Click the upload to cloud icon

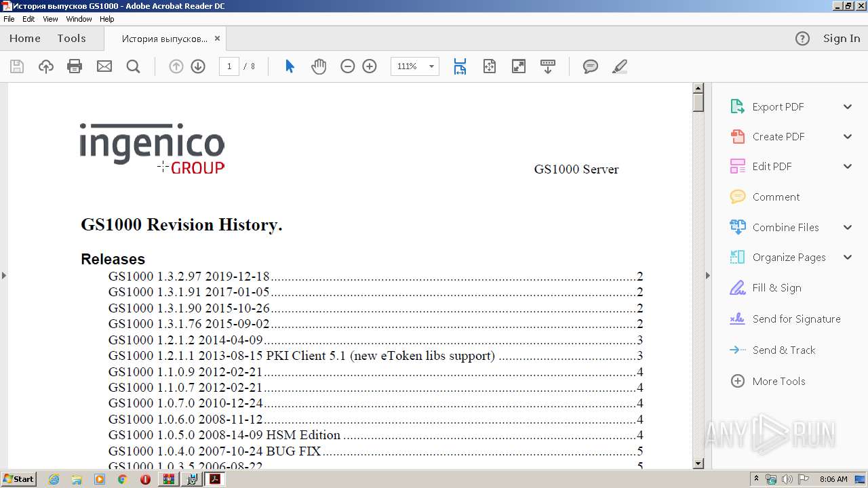point(46,66)
